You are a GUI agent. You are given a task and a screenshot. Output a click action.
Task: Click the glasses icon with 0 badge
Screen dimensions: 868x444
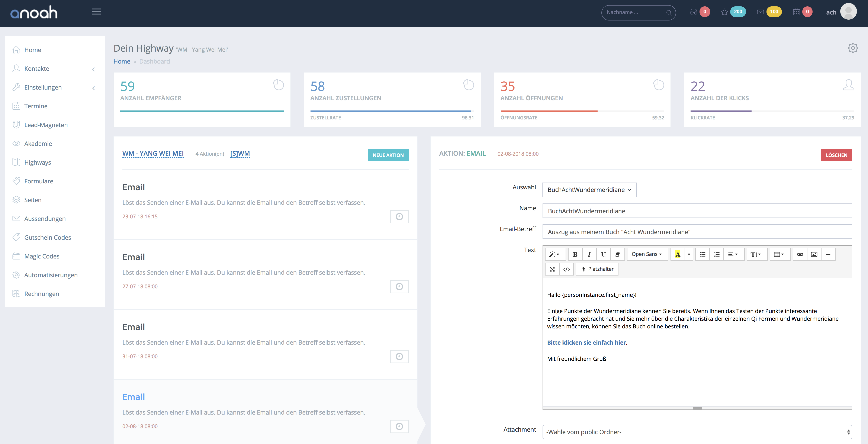pyautogui.click(x=694, y=12)
